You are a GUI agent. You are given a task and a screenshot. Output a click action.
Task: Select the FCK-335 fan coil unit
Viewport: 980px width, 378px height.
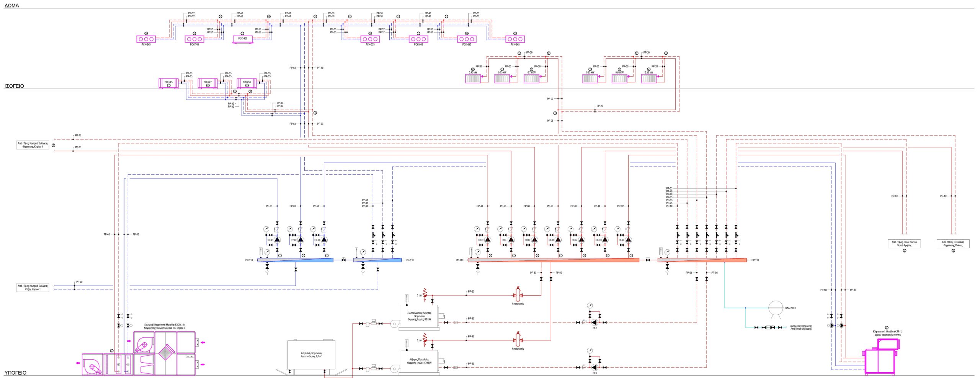[x=370, y=39]
